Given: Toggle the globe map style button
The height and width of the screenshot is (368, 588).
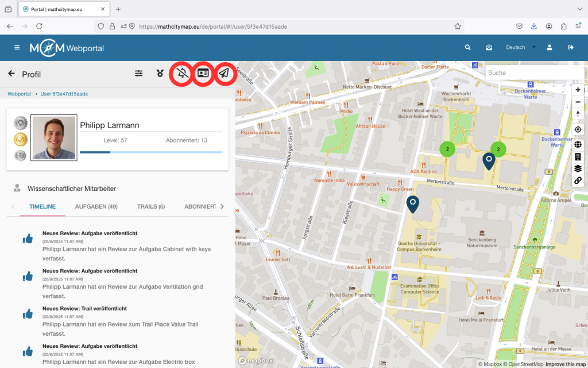Looking at the screenshot, I should tap(578, 144).
